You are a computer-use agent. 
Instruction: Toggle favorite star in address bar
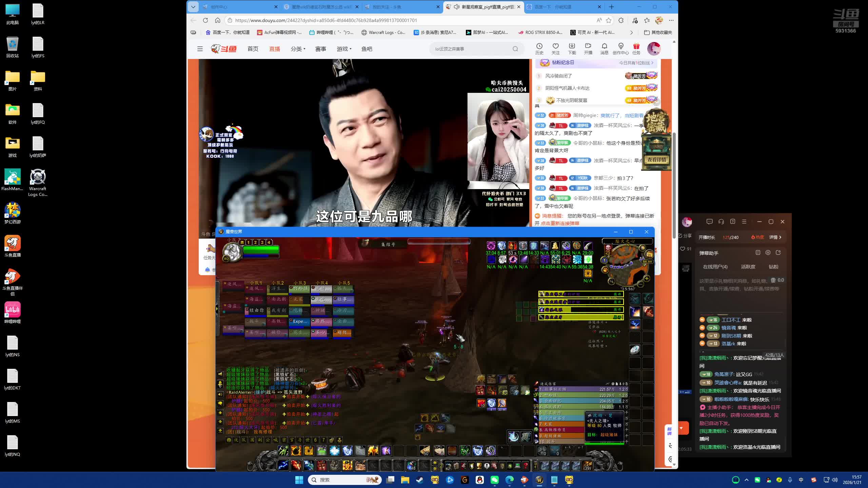[x=609, y=20]
